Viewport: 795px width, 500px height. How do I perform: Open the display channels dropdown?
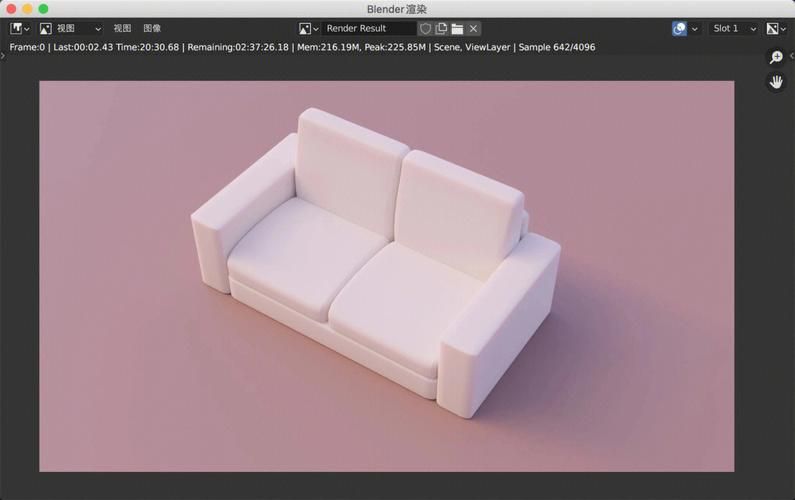(776, 28)
